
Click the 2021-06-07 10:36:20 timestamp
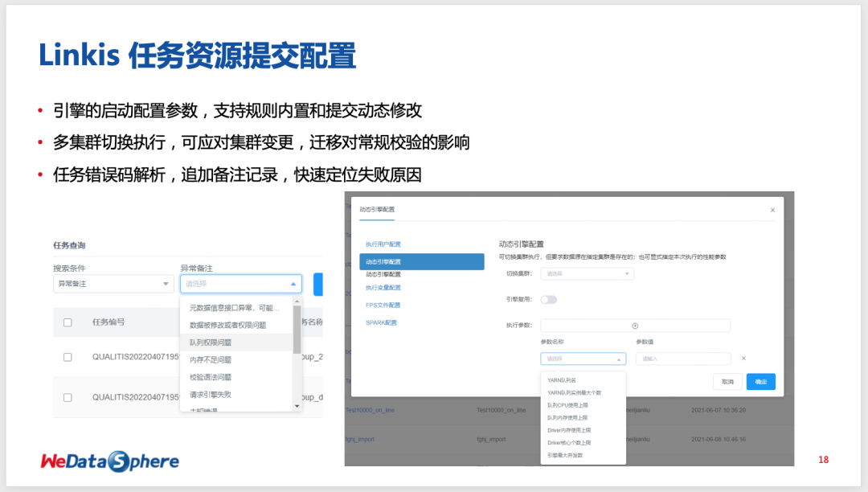point(719,410)
